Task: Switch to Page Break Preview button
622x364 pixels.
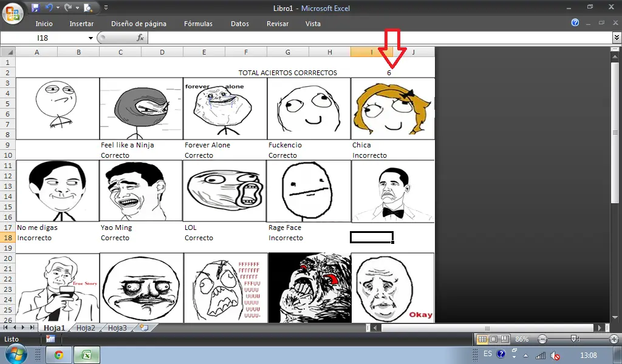Action: point(505,339)
